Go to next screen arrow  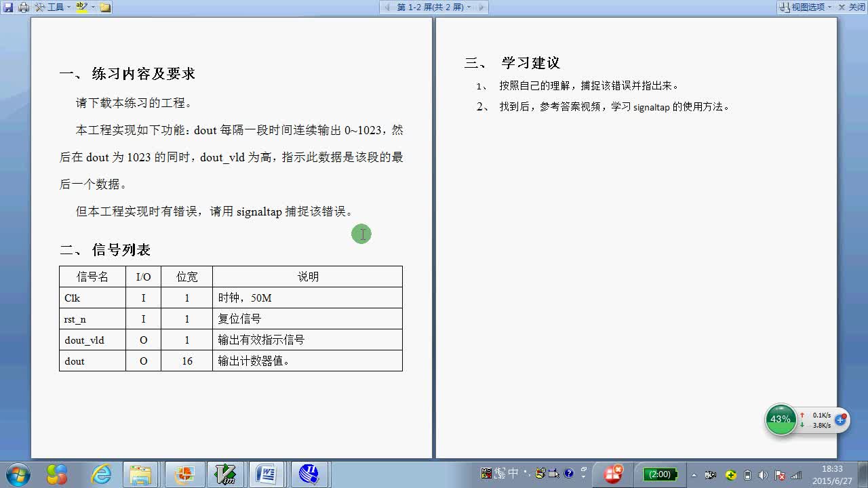pyautogui.click(x=481, y=7)
